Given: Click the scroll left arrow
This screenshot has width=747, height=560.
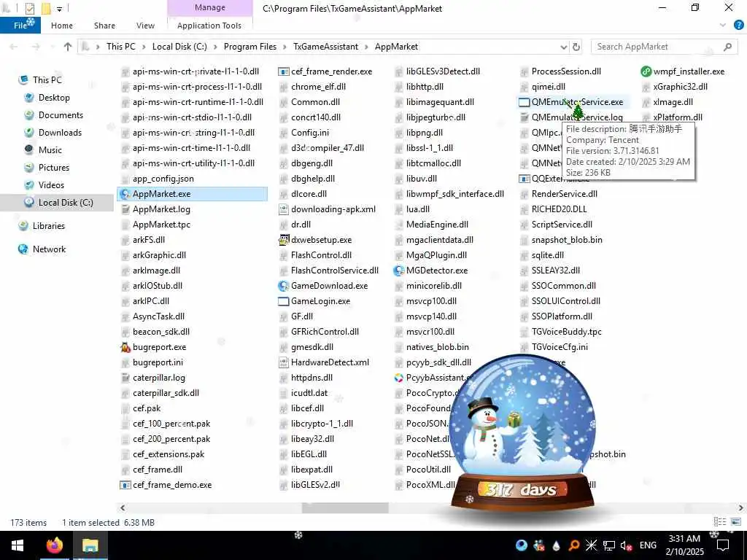Looking at the screenshot, I should tap(123, 508).
